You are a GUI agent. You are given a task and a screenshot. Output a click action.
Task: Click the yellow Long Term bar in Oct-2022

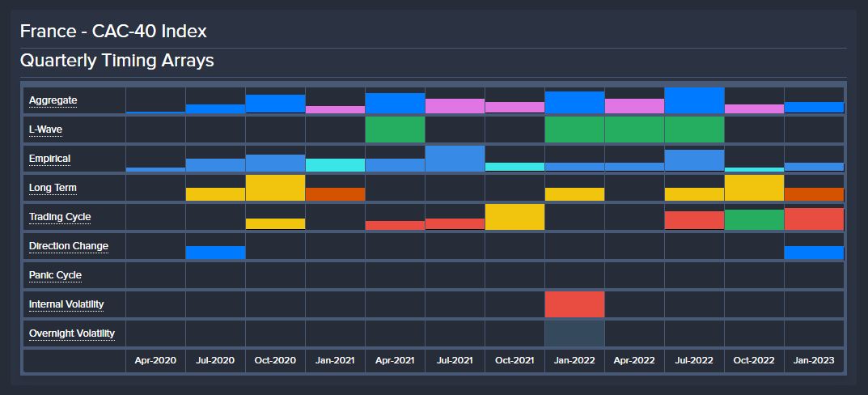754,188
